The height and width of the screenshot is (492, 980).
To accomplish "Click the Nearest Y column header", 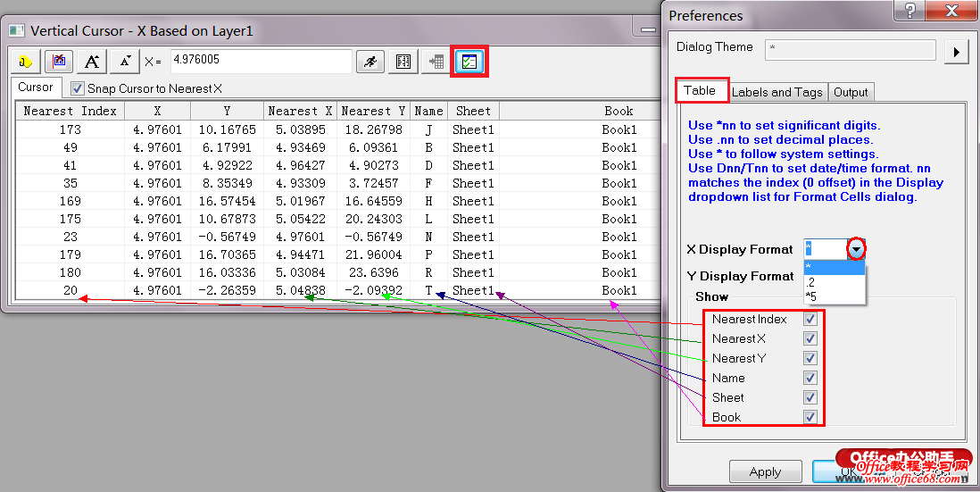I will pos(373,111).
